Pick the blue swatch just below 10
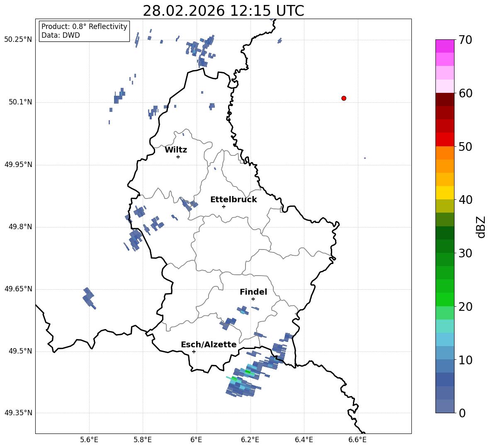Viewport: 491px width, 448px height. click(445, 366)
